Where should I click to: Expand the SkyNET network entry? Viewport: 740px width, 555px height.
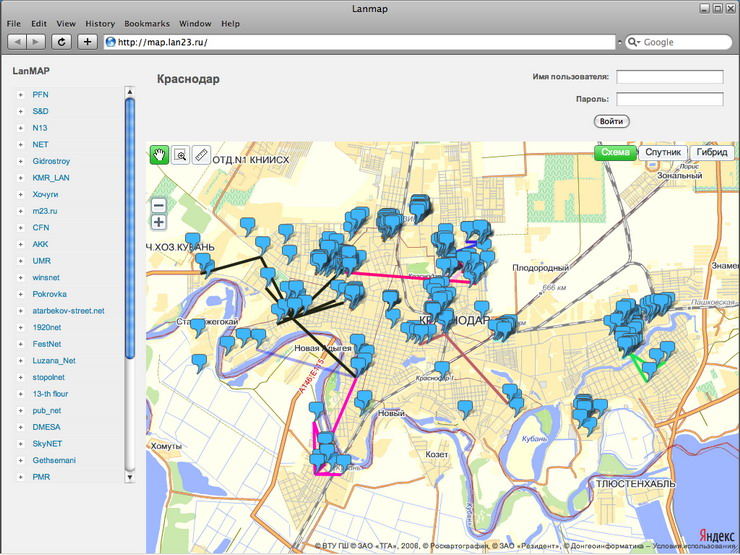(x=20, y=443)
